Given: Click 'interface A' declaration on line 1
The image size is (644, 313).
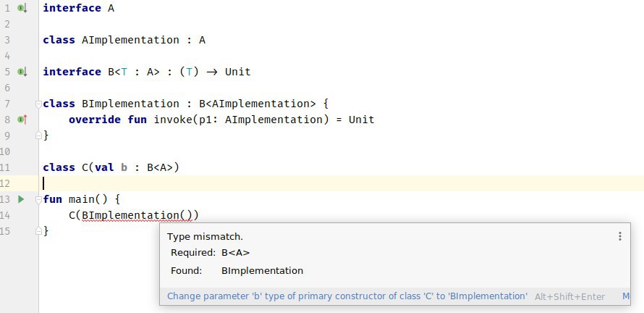Looking at the screenshot, I should point(78,8).
